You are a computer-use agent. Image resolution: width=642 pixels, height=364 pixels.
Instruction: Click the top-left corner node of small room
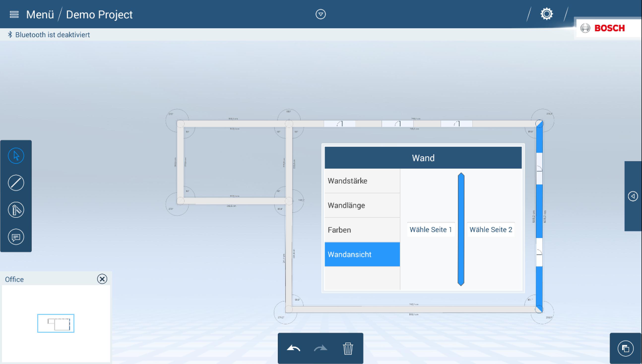tap(181, 124)
